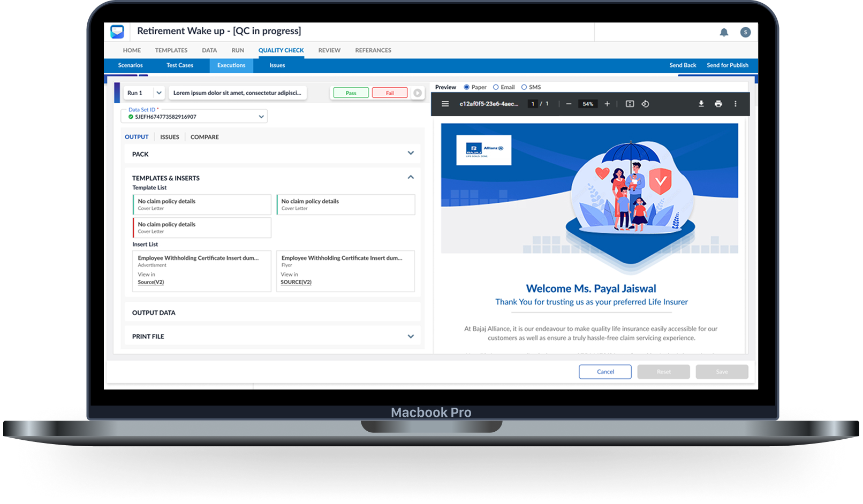Select the Paper preview option
Screen dimensions: 863x504
pyautogui.click(x=467, y=87)
